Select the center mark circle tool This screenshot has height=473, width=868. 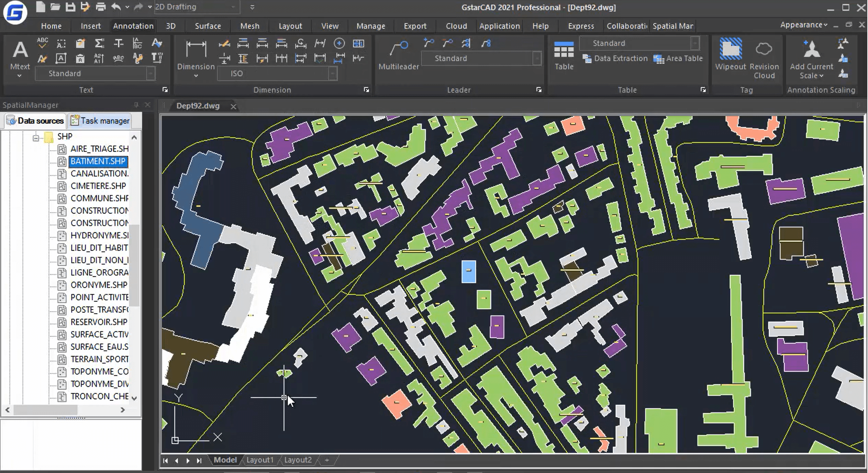[339, 43]
